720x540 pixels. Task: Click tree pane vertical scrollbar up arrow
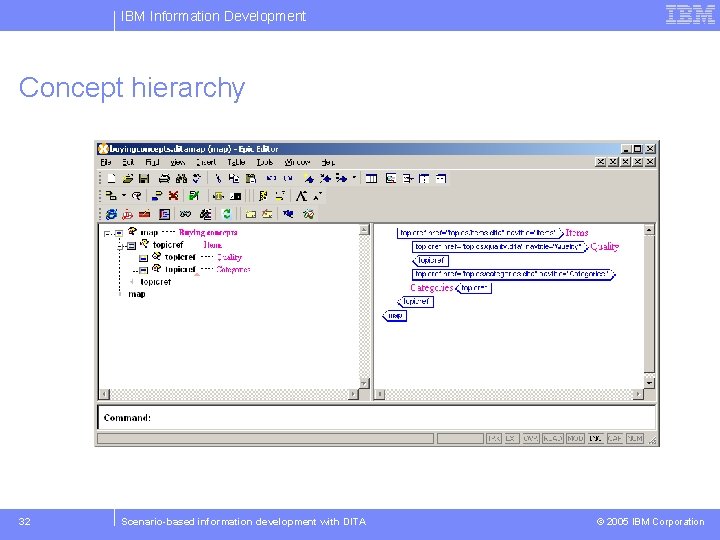(x=364, y=230)
